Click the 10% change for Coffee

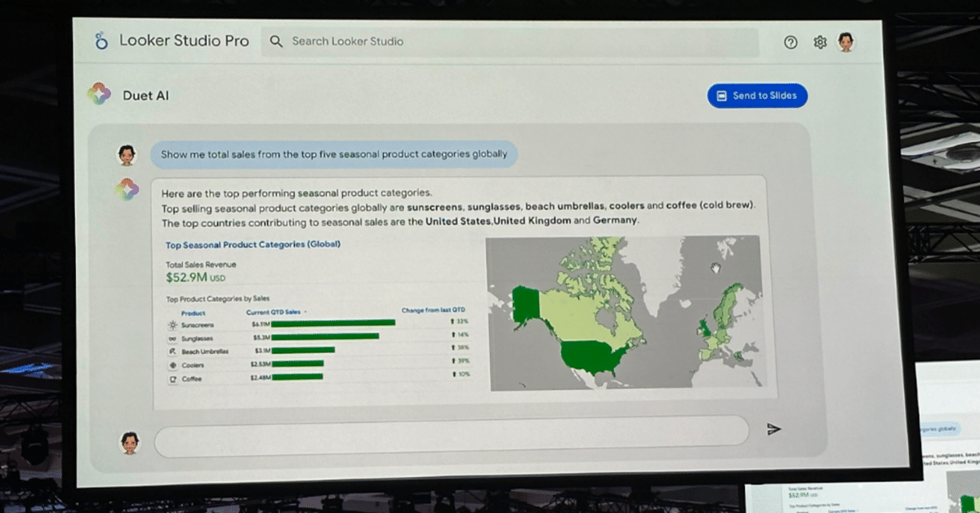tap(463, 374)
